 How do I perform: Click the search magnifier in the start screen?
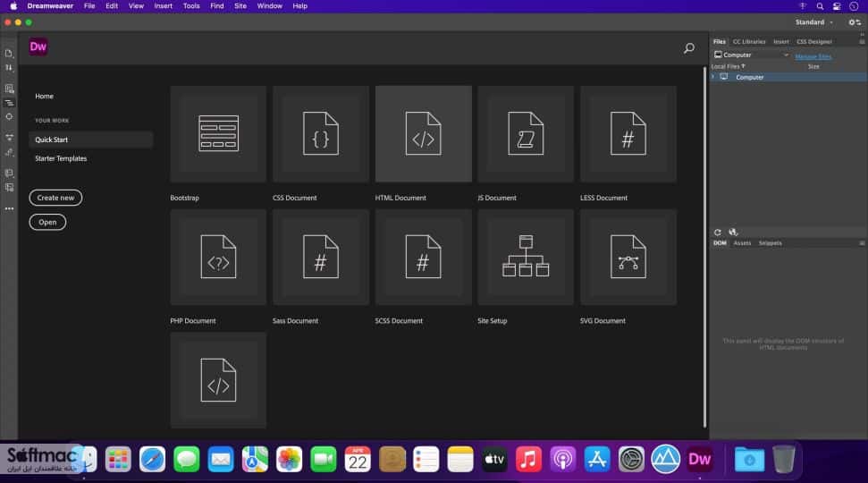689,48
